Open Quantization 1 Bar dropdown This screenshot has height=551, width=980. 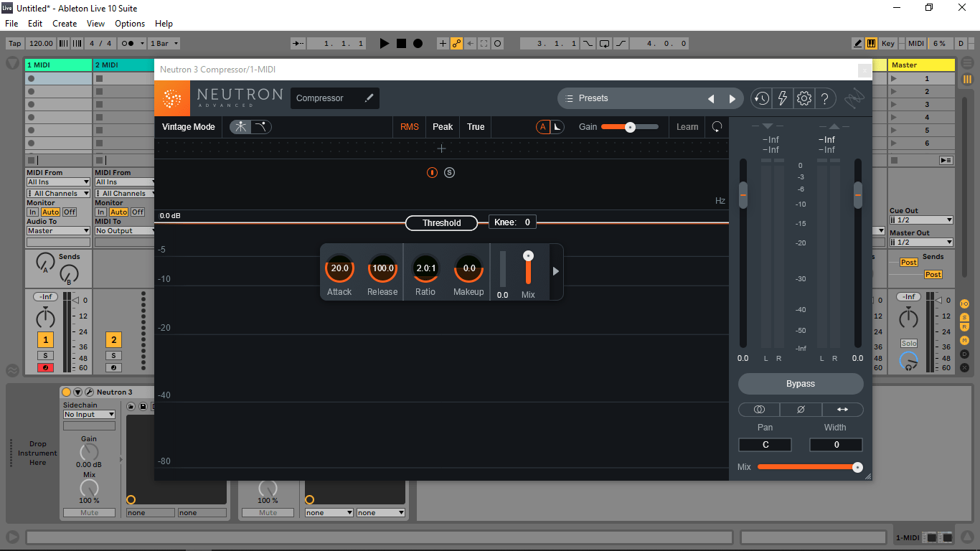(164, 43)
